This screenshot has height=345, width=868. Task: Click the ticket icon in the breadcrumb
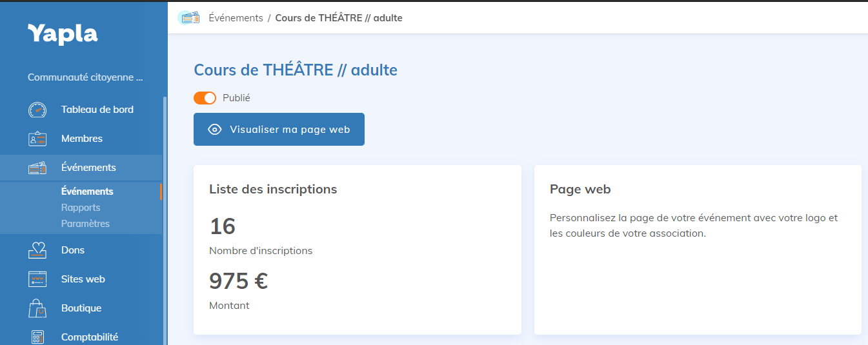click(x=188, y=18)
